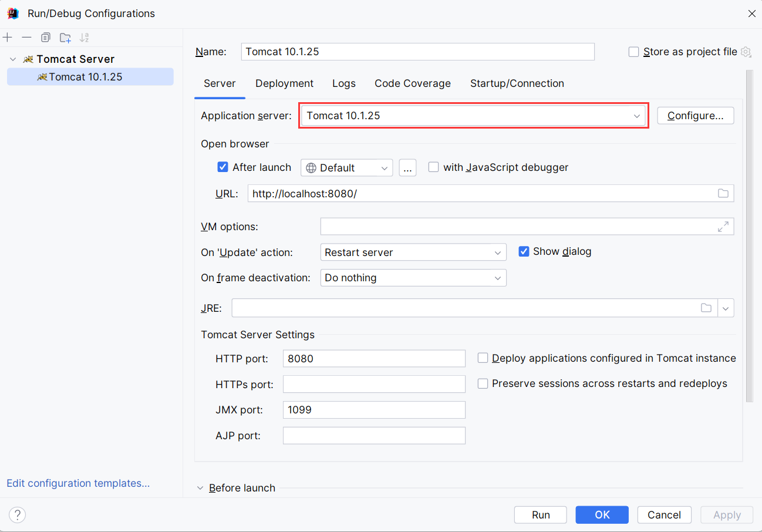The height and width of the screenshot is (532, 762).
Task: Click the HTTPs port field
Action: (x=374, y=384)
